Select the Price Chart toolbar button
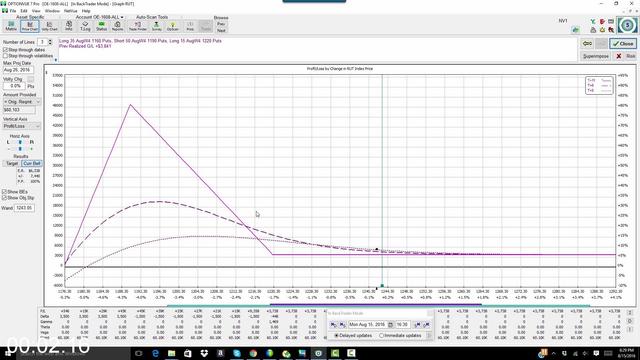 tap(30, 26)
